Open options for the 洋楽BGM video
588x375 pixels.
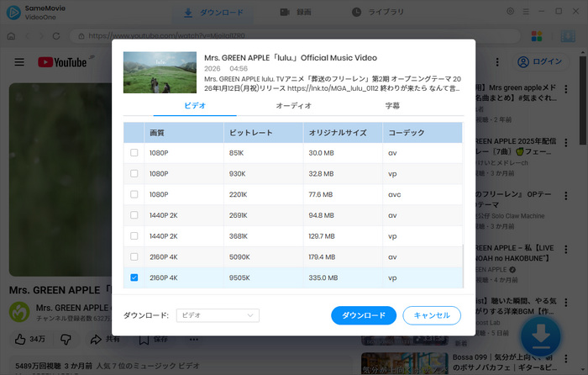566,303
